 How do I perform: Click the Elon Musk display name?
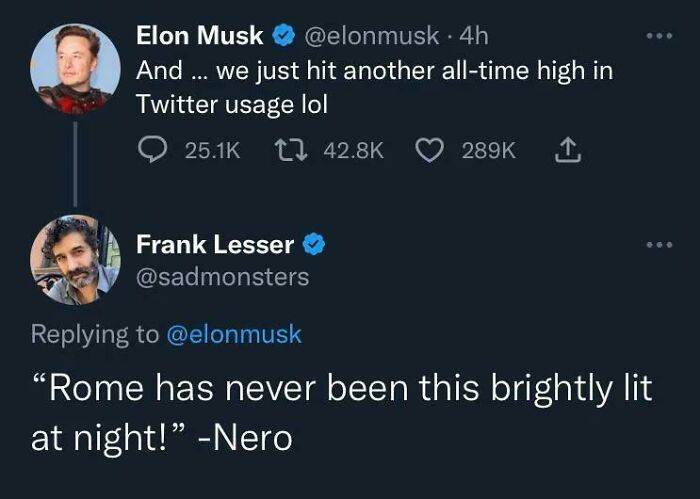(200, 37)
